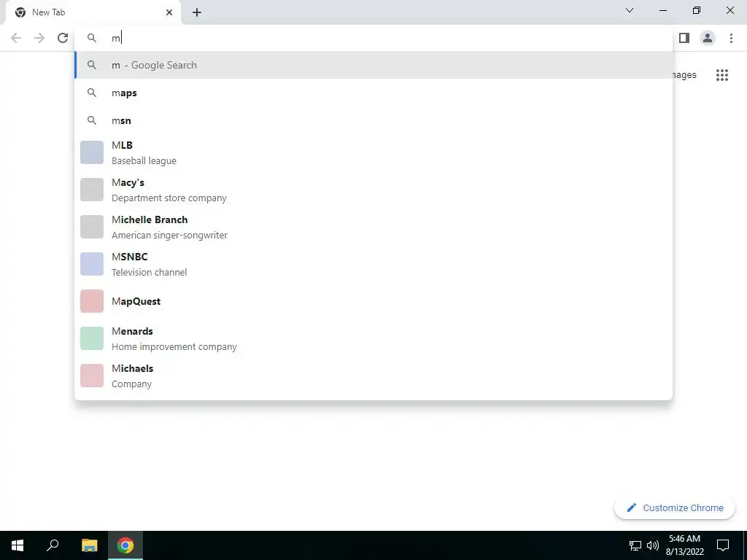Select the New Tab tab
747x560 pixels.
93,12
